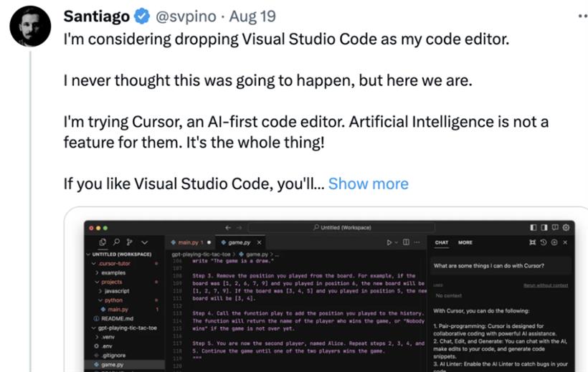Open the Search magnifier icon in sidebar
The height and width of the screenshot is (372, 588).
coord(116,242)
